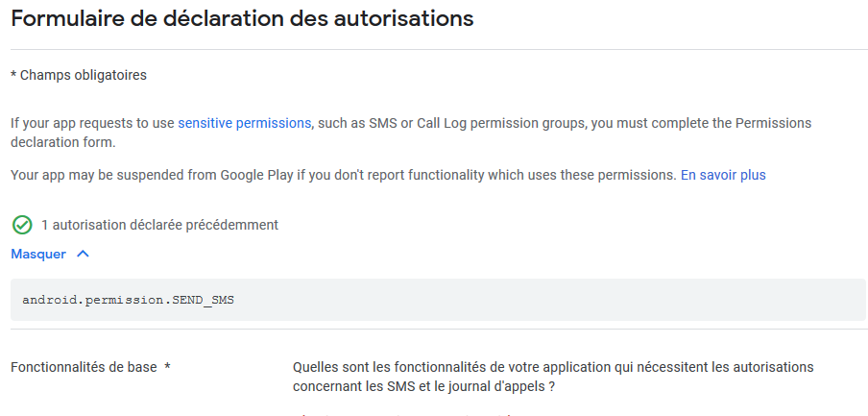Image resolution: width=868 pixels, height=416 pixels.
Task: Click the '* Champs obligatoires' note
Action: pos(78,75)
